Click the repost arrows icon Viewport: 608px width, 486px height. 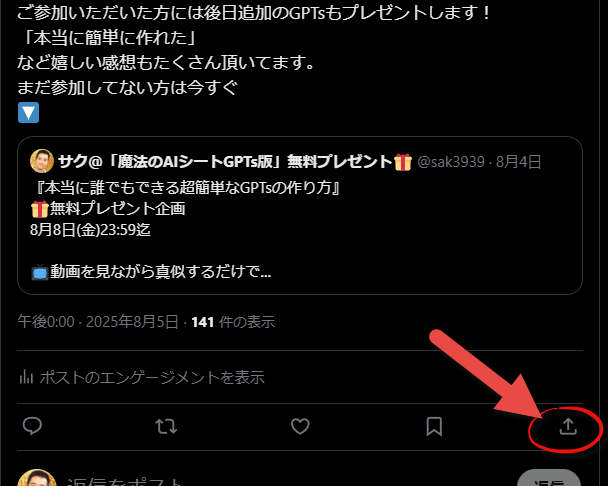pyautogui.click(x=166, y=426)
